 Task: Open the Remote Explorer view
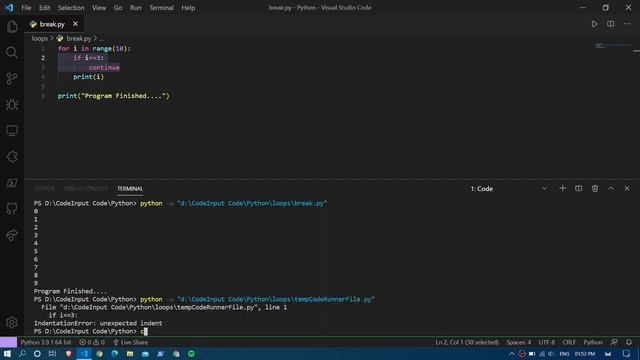tap(12, 131)
